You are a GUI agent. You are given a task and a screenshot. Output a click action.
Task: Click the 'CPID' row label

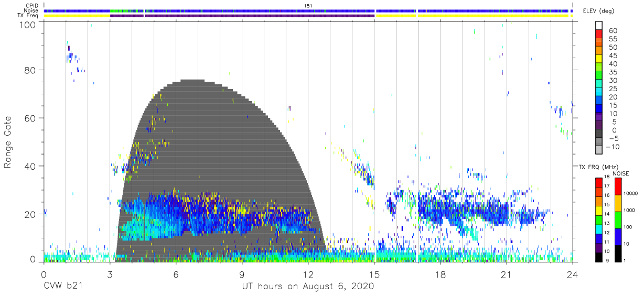[31, 6]
